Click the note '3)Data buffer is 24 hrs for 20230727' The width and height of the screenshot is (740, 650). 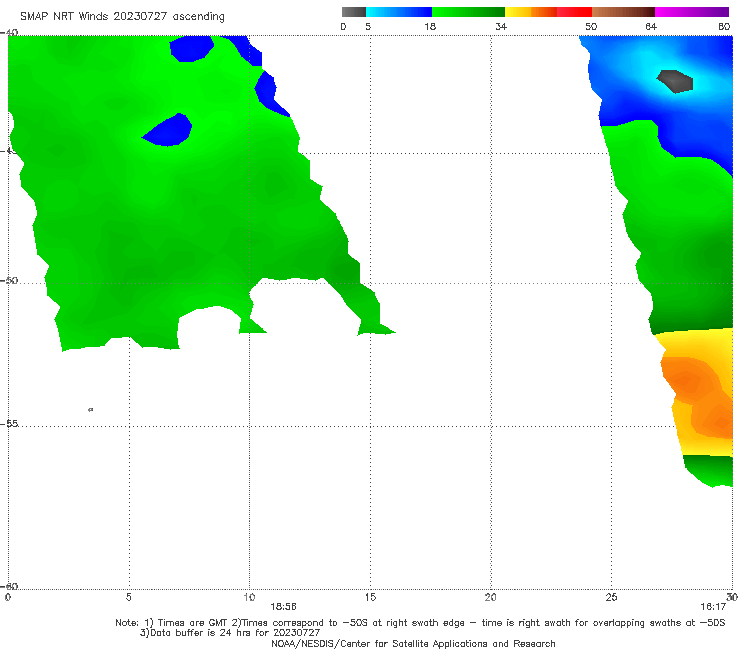point(230,633)
